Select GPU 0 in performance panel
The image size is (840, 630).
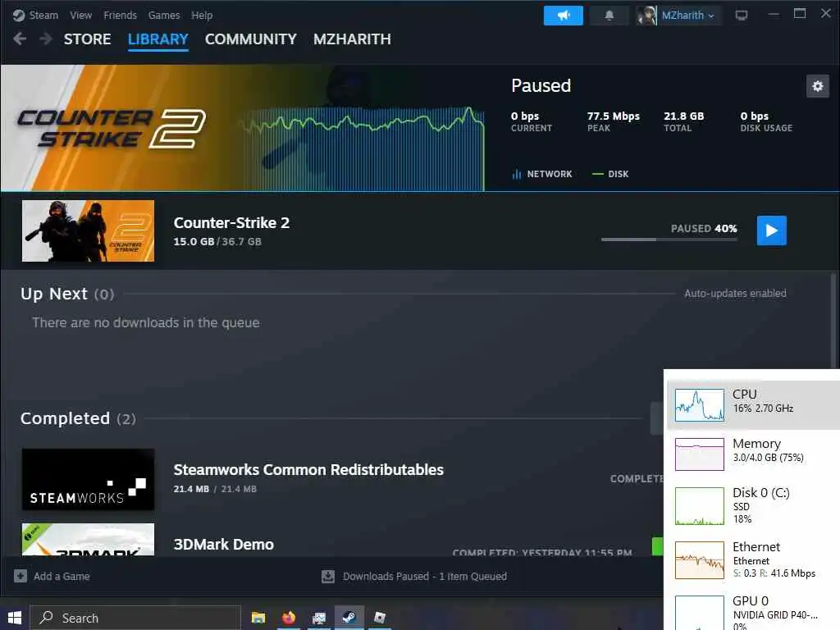[x=752, y=610]
